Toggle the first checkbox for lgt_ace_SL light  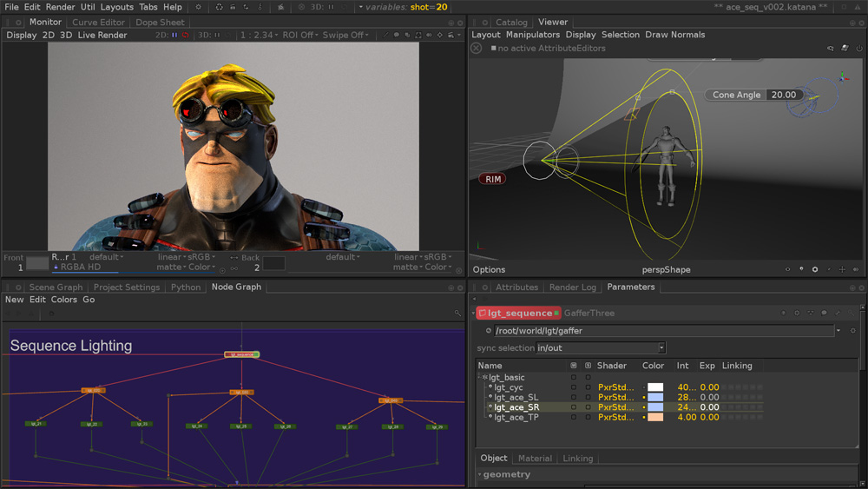tap(573, 398)
